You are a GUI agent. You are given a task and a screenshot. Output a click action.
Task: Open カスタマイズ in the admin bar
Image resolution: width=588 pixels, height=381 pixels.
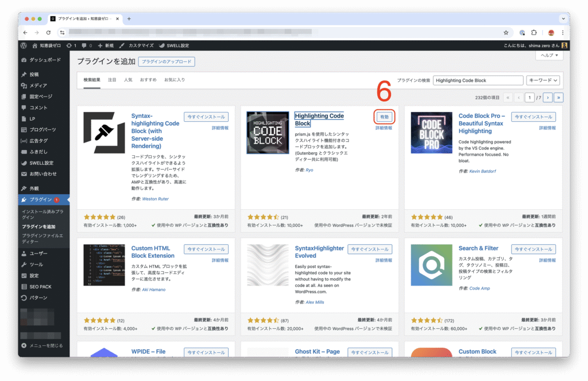(137, 45)
